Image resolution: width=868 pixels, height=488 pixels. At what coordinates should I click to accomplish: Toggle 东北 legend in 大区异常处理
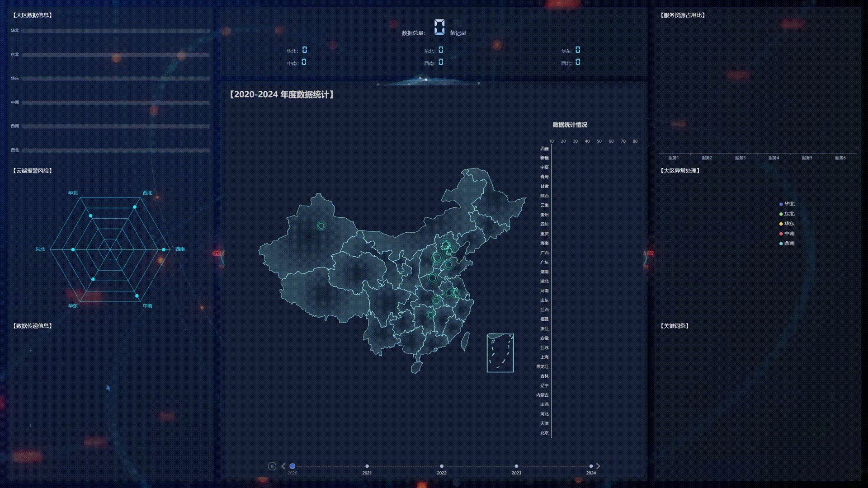[787, 214]
